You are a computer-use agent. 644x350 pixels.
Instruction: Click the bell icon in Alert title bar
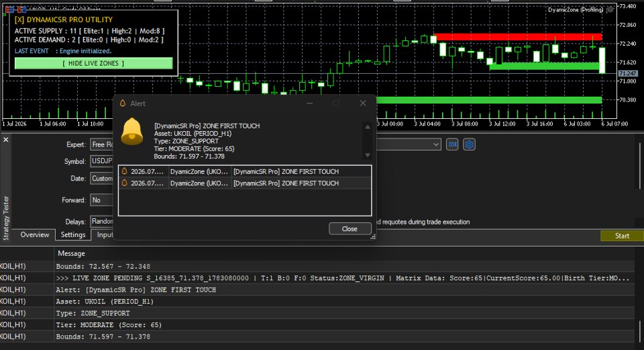pyautogui.click(x=122, y=103)
